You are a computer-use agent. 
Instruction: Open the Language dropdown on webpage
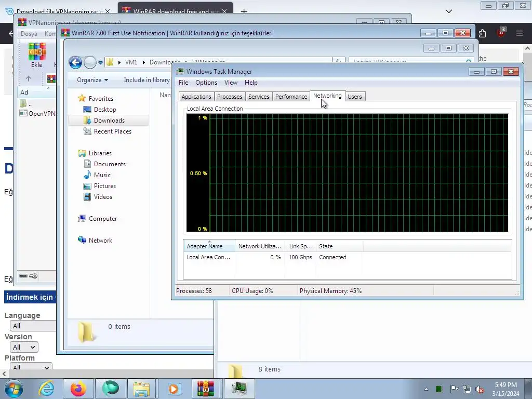(x=33, y=326)
